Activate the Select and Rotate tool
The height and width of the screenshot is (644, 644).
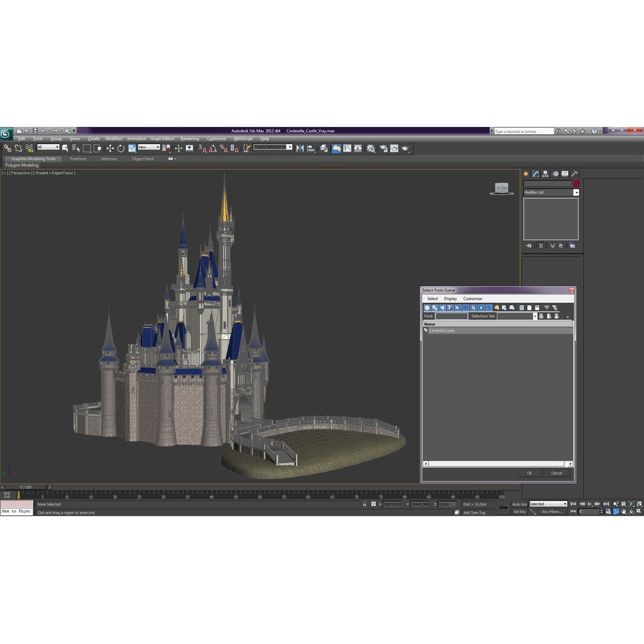[120, 148]
